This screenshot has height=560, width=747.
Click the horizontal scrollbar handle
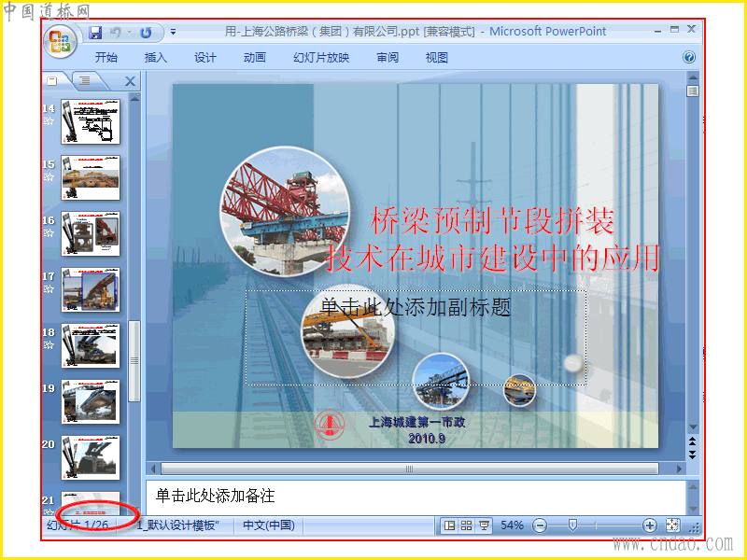coord(410,469)
